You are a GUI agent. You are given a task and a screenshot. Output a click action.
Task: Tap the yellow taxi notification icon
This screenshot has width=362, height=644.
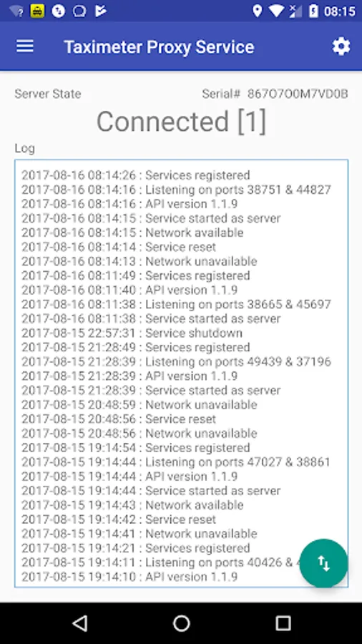37,11
